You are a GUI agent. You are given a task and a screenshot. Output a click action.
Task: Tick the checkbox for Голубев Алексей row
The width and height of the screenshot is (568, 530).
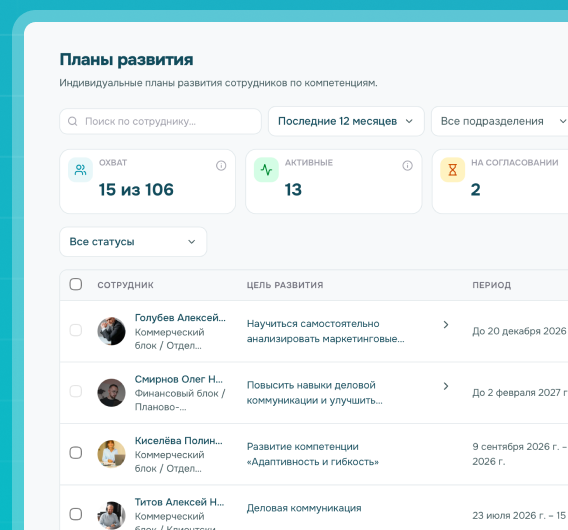click(x=76, y=330)
